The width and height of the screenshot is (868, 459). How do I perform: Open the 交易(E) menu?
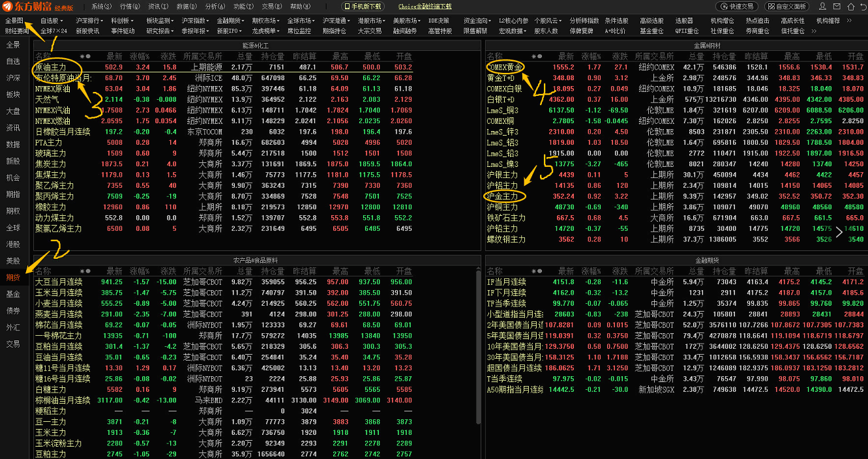coord(271,7)
